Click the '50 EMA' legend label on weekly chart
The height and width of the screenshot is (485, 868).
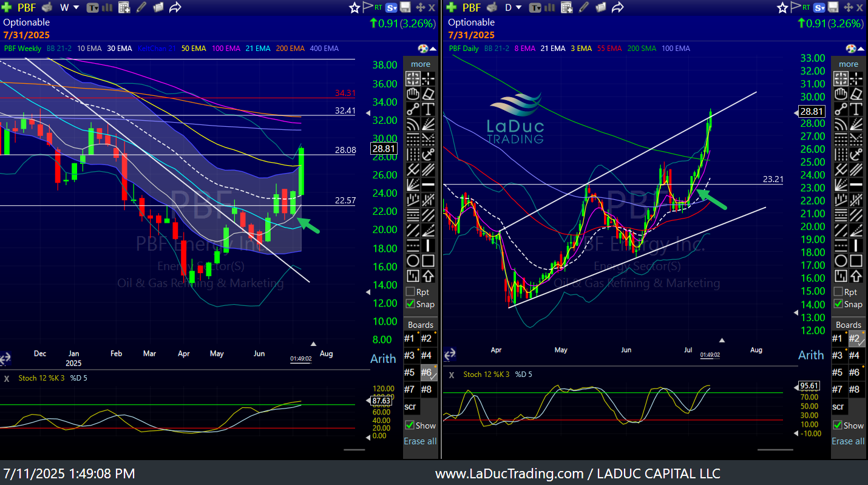192,49
